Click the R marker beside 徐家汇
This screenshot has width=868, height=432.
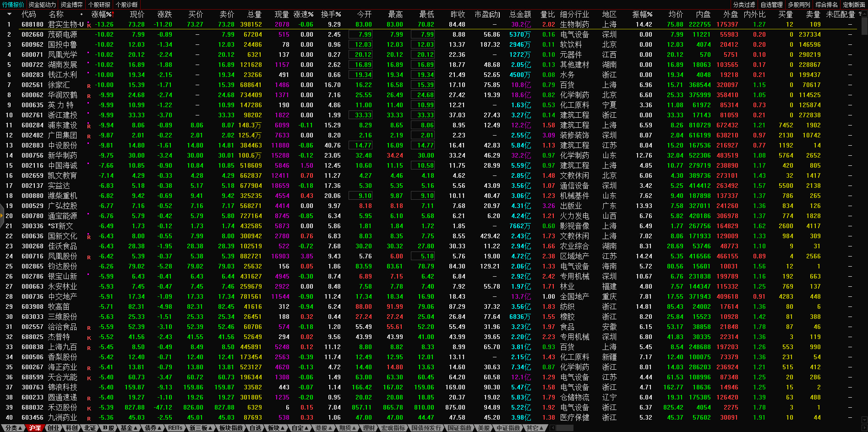[x=89, y=86]
